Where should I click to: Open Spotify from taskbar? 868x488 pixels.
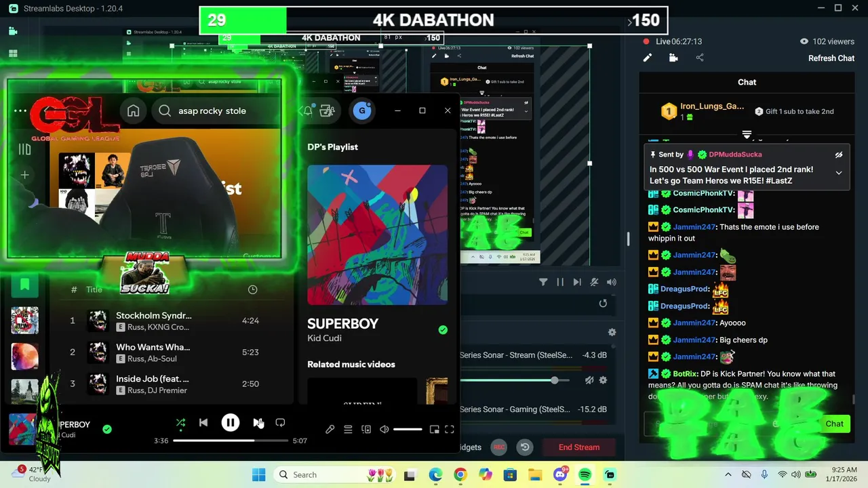[x=585, y=474]
